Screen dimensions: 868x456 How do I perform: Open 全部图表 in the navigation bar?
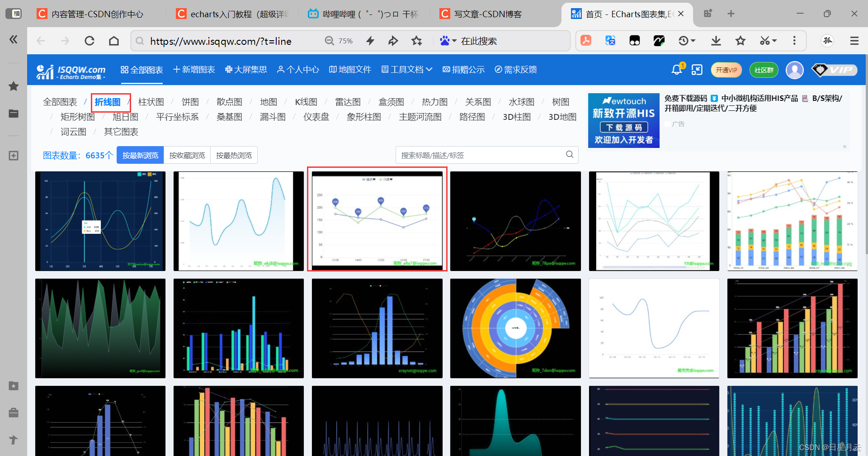142,70
